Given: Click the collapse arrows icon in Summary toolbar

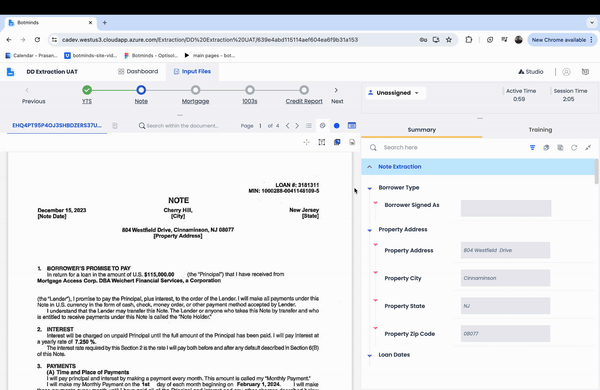Looking at the screenshot, I should pos(588,147).
